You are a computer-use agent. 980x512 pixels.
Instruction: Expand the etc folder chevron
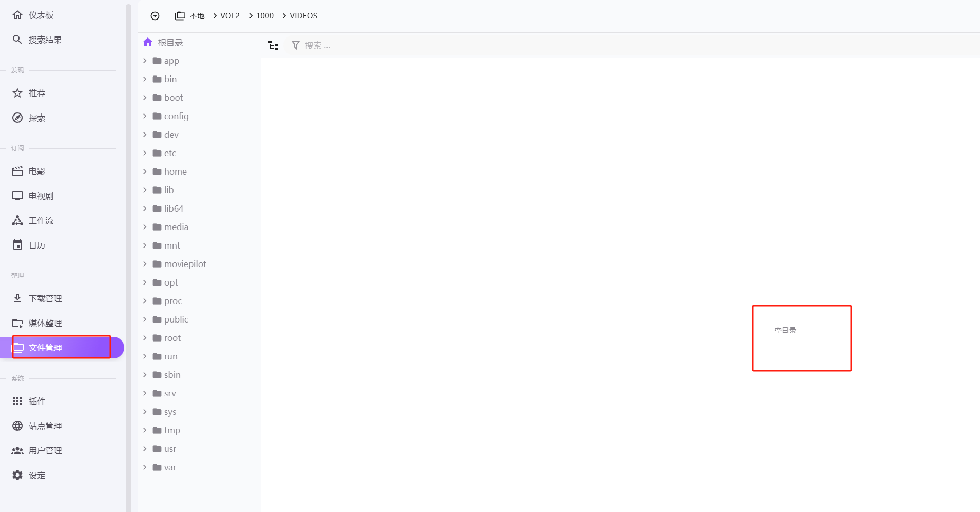(x=145, y=153)
